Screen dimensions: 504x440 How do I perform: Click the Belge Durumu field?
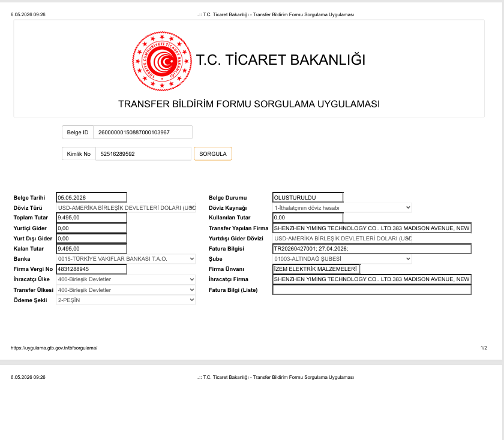click(308, 197)
